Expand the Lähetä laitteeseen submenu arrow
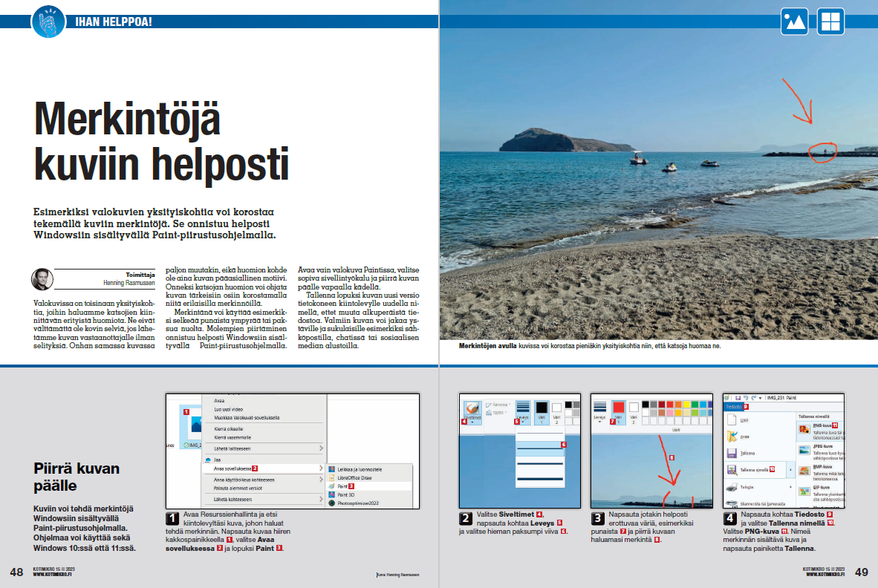Image resolution: width=878 pixels, height=588 pixels. 321,448
